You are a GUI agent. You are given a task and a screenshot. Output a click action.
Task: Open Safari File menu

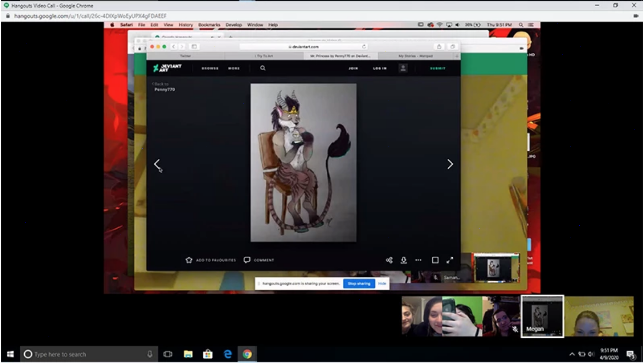tap(142, 25)
